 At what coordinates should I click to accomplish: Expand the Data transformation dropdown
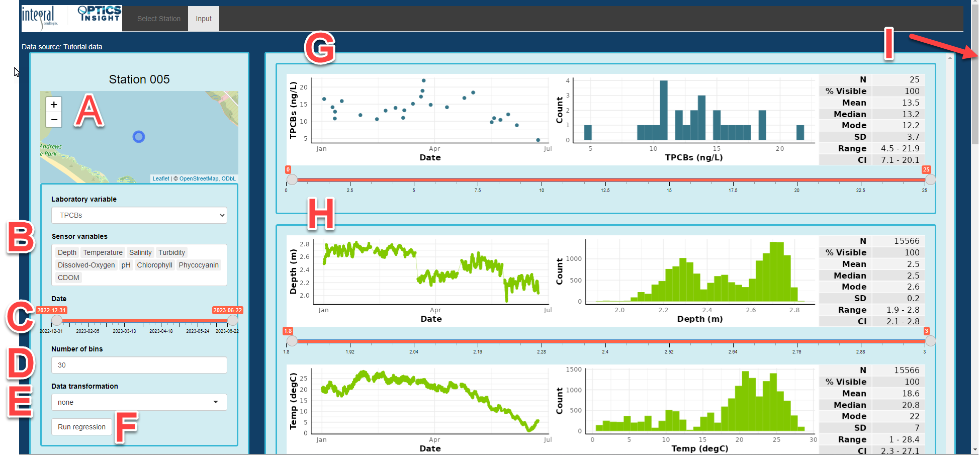(139, 402)
